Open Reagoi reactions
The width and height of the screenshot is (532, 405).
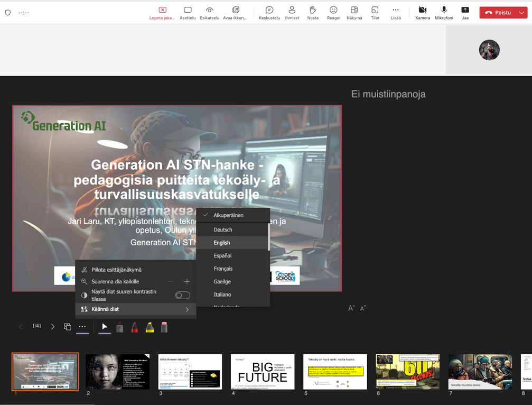[333, 13]
